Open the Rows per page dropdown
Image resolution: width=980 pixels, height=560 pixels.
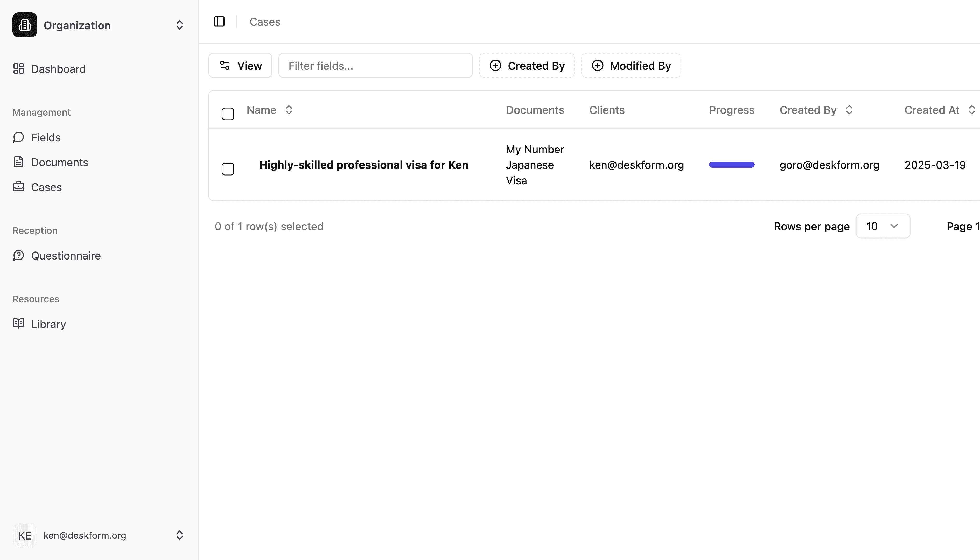click(x=883, y=226)
